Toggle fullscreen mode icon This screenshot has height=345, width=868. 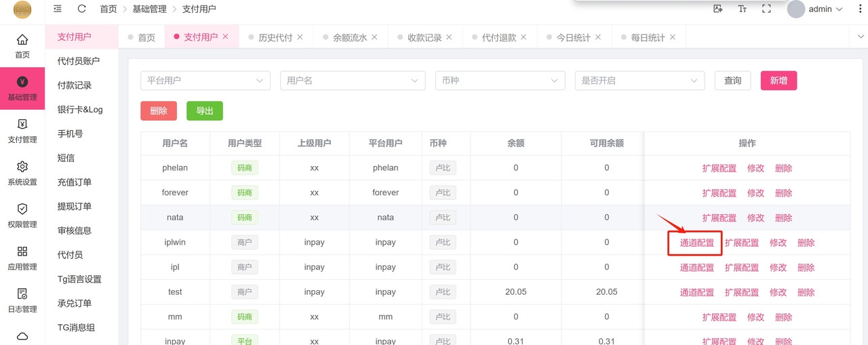766,9
